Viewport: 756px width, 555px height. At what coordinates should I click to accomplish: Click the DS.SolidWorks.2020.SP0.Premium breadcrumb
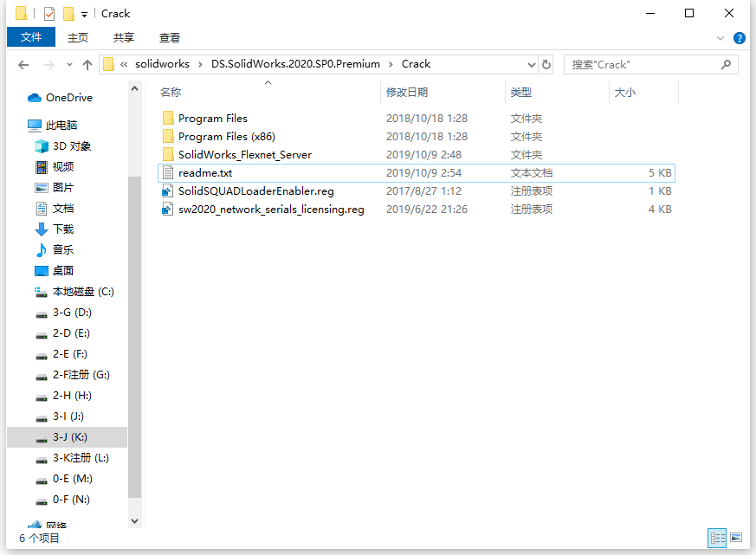tap(295, 64)
